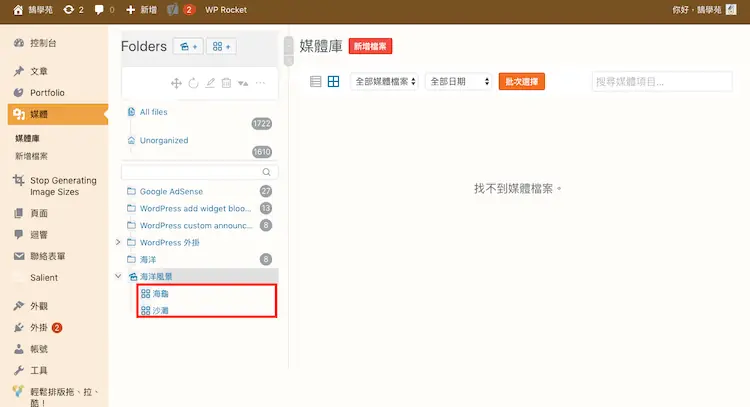Viewport: 750px width, 407px height.
Task: Add a new folder with folder-plus button
Action: coord(188,46)
